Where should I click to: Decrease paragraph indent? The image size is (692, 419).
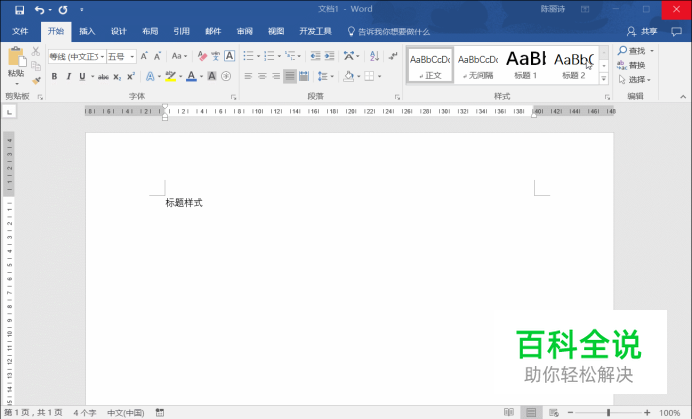315,56
